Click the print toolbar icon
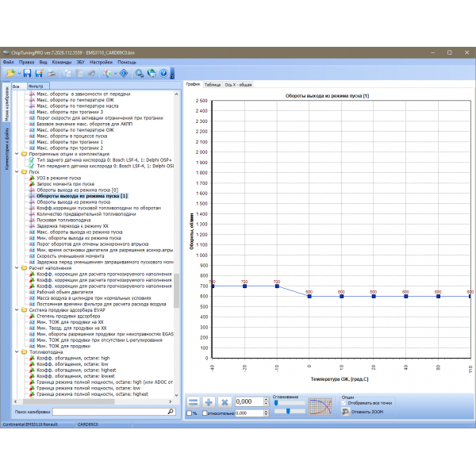 51,73
